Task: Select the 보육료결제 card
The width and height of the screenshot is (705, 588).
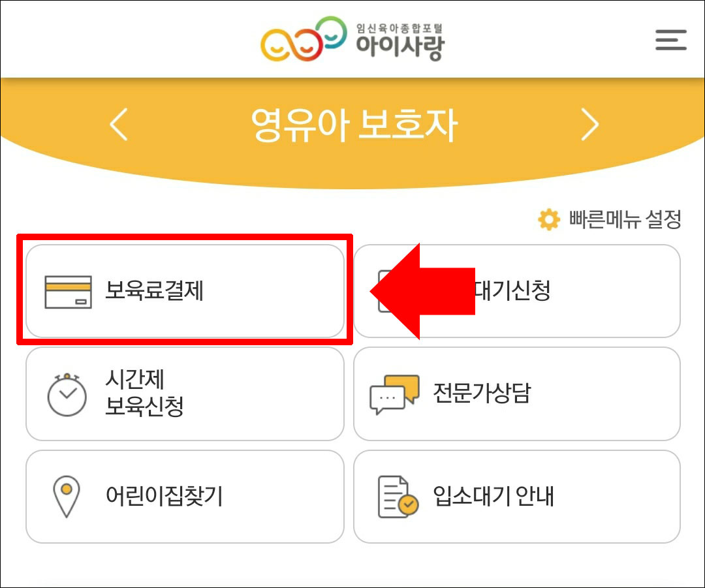Action: [185, 290]
